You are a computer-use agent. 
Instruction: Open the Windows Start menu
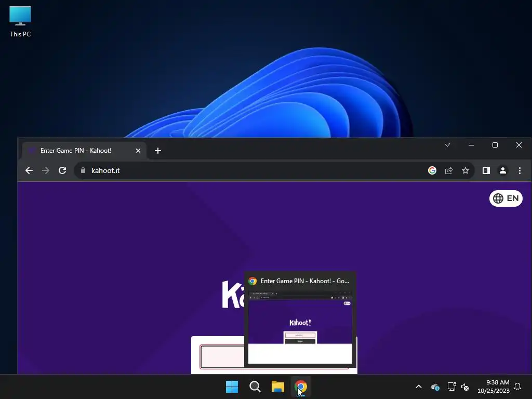click(232, 387)
